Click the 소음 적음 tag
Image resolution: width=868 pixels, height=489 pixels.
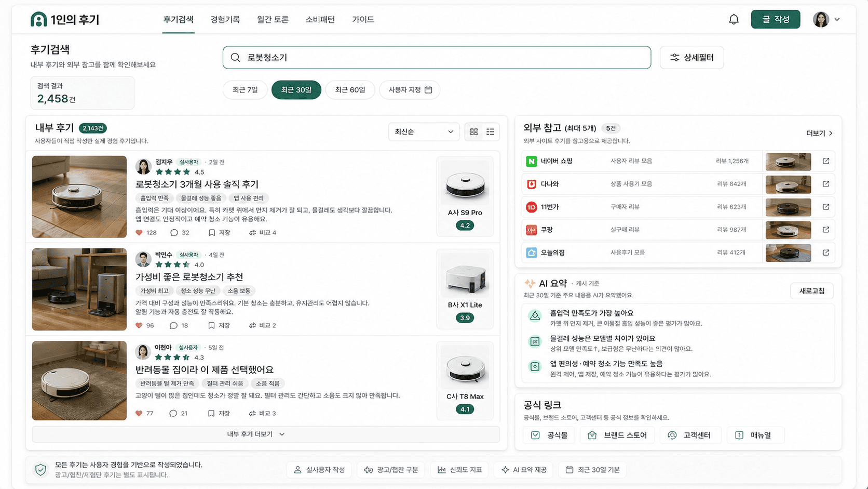click(268, 384)
